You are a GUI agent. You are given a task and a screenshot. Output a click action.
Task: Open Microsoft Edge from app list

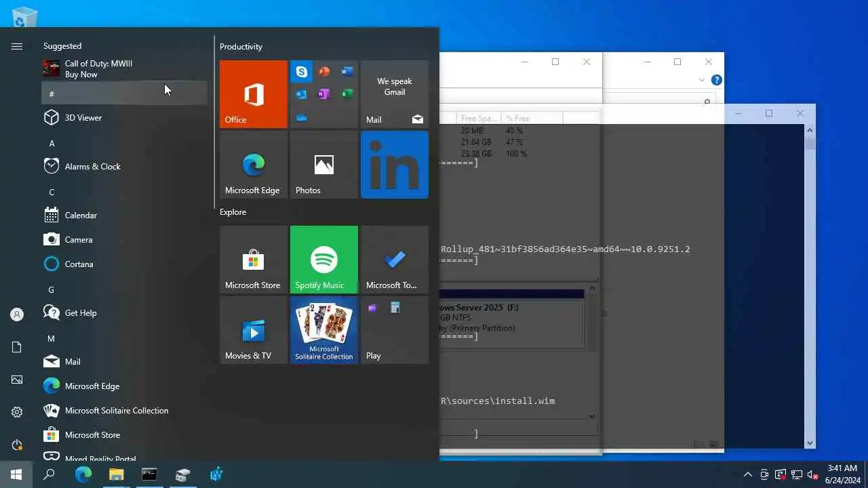(125, 386)
